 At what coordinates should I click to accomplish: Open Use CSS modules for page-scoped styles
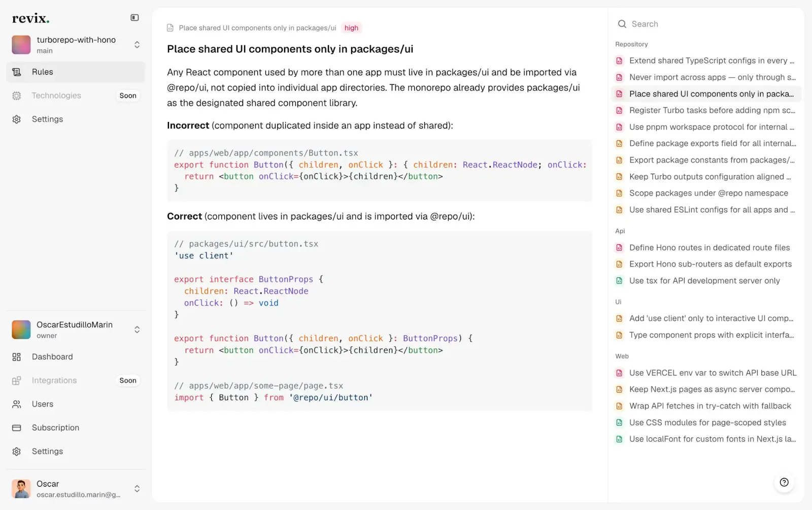point(706,423)
